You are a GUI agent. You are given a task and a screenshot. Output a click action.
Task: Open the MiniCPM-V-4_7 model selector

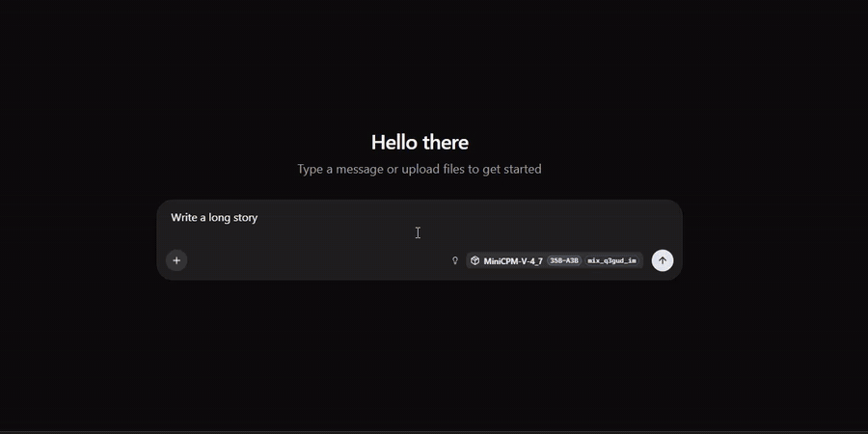[x=555, y=260]
